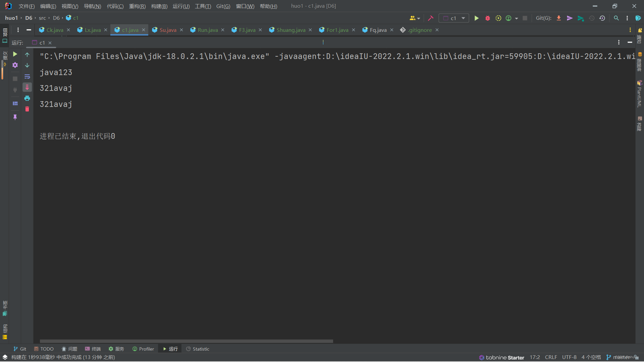644x362 pixels.
Task: Click the print console output icon
Action: pos(27,98)
